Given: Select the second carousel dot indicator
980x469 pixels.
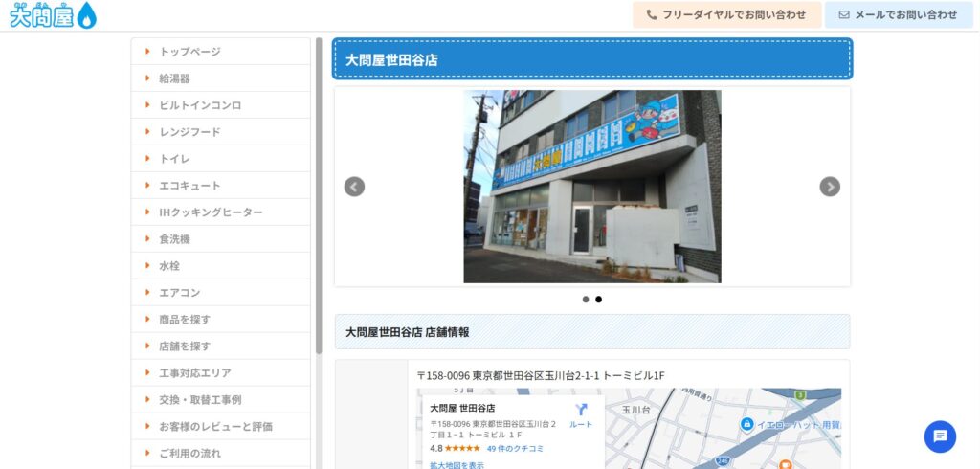Looking at the screenshot, I should coord(599,300).
